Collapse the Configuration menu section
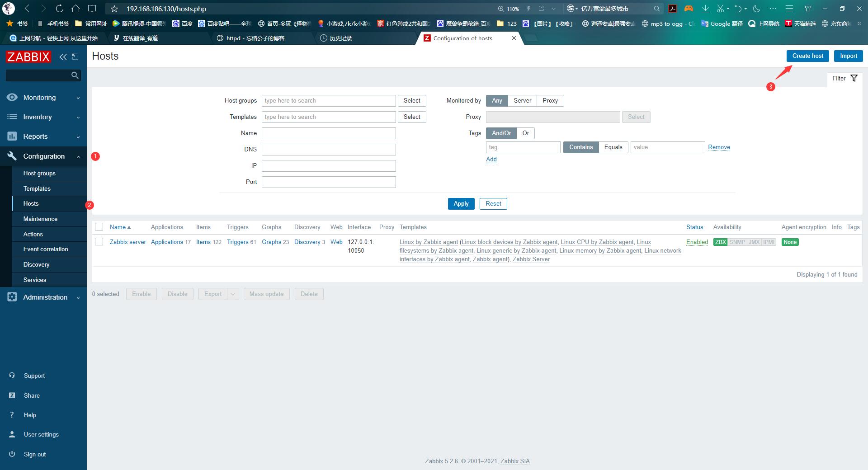The width and height of the screenshot is (868, 470). pos(78,156)
